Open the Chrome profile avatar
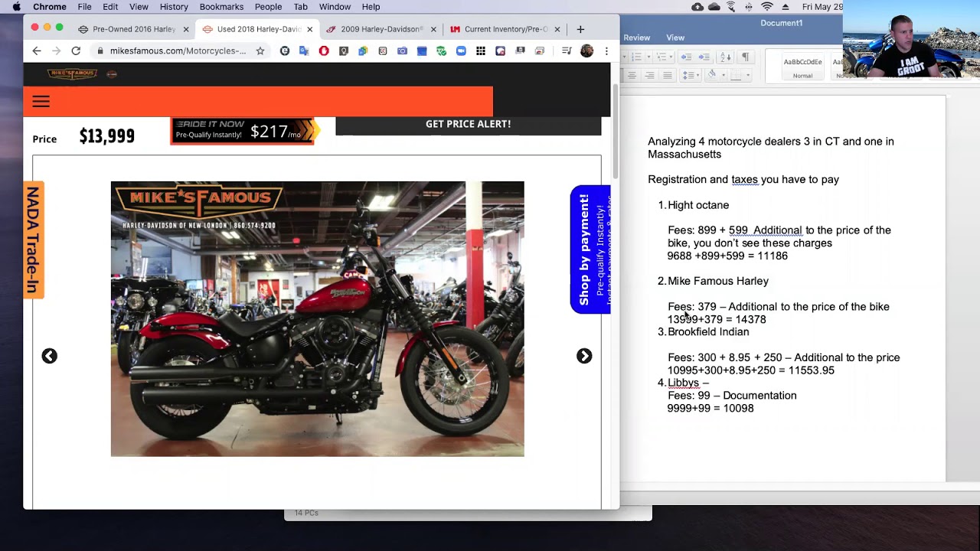 (586, 51)
